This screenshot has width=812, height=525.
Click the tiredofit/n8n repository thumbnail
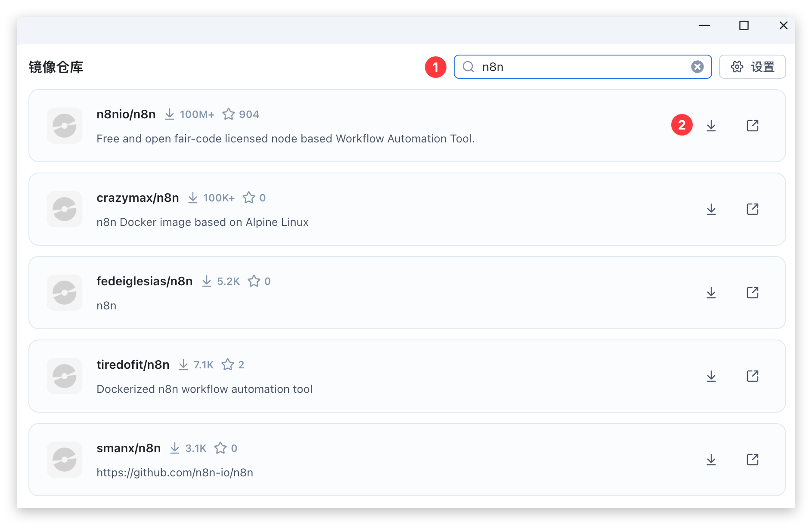65,376
